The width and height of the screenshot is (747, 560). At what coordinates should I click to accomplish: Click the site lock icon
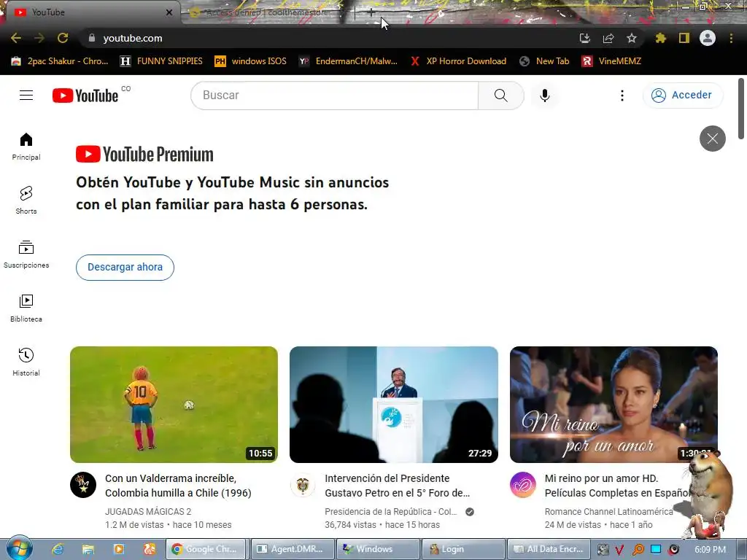[x=92, y=38]
